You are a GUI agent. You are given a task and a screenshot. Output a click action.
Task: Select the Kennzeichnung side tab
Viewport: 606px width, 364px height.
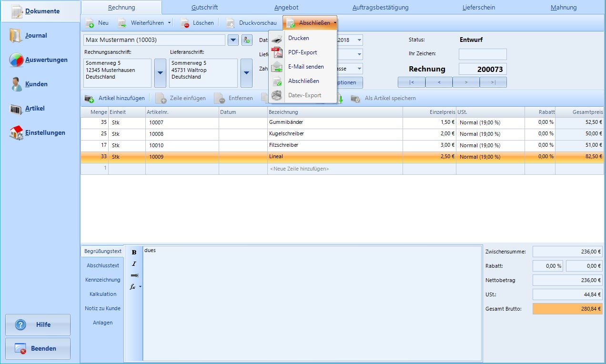tap(103, 280)
